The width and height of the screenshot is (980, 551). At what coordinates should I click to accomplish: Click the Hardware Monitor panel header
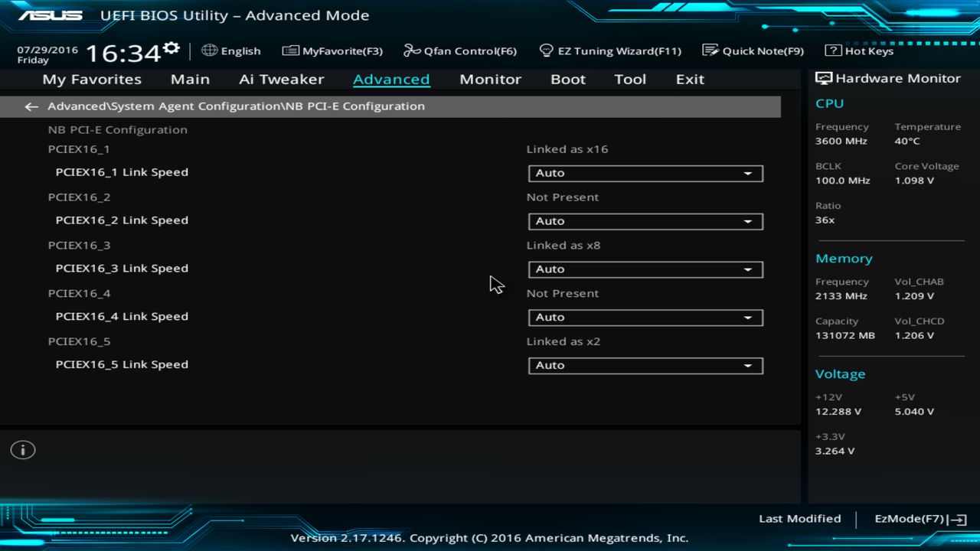(890, 77)
